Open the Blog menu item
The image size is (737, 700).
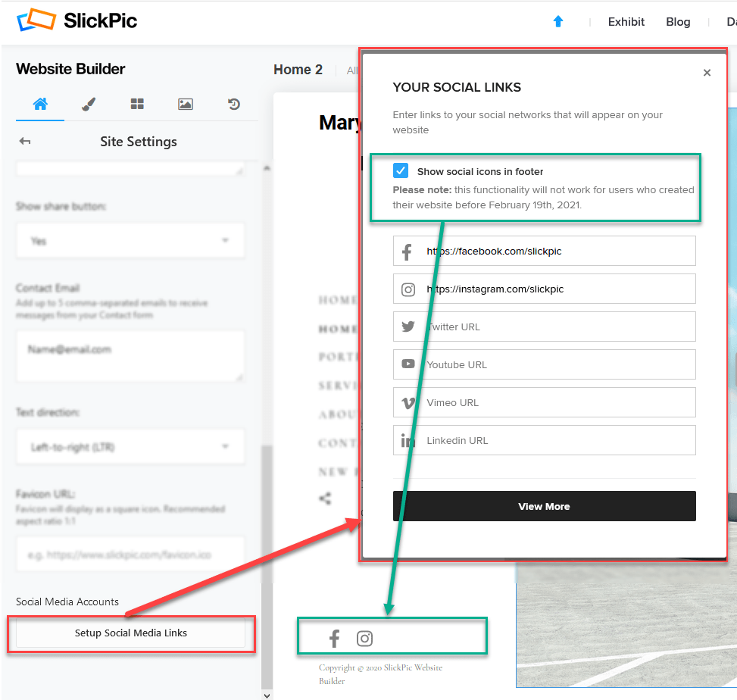coord(678,22)
